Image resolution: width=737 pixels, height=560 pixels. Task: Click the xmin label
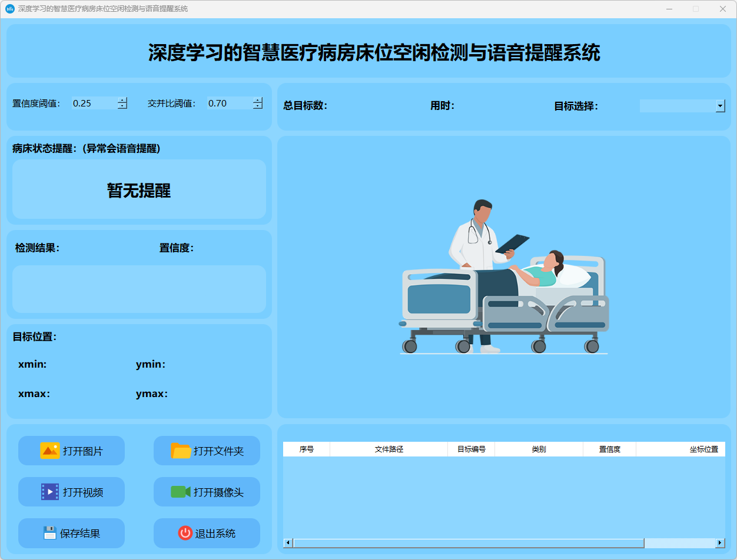click(x=32, y=365)
